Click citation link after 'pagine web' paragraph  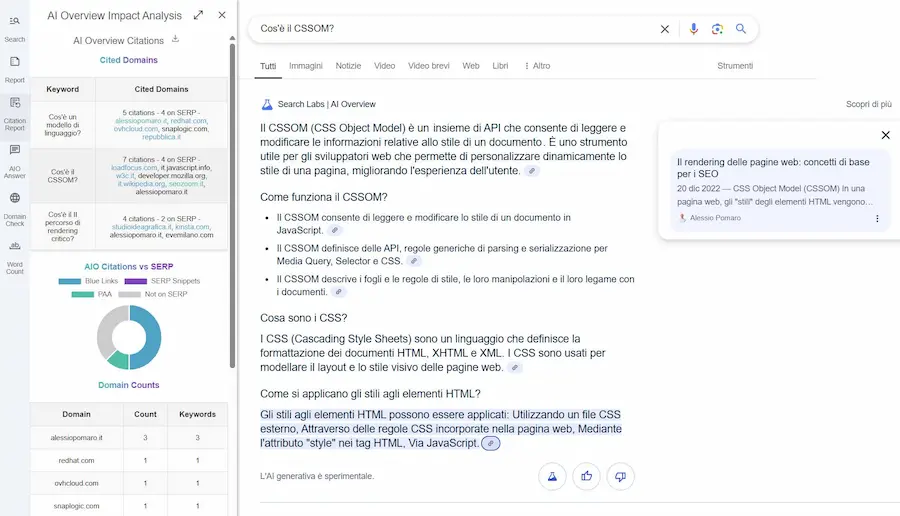[515, 368]
